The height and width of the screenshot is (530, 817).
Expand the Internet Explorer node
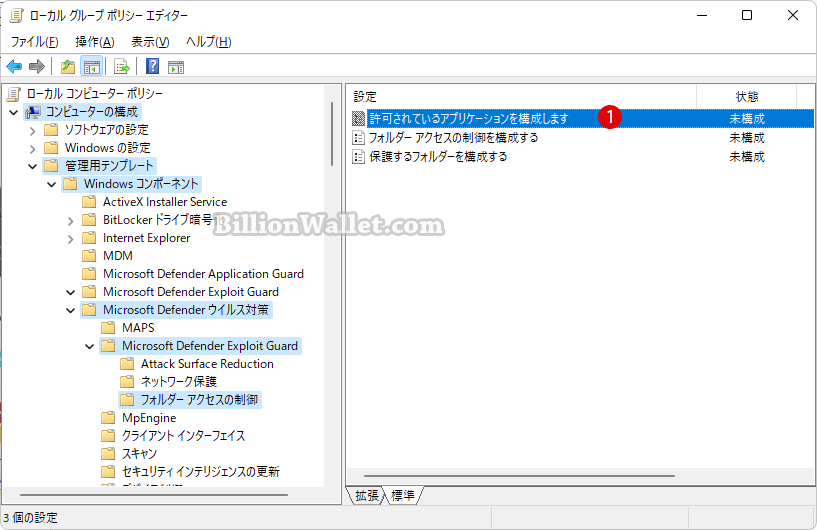coord(71,239)
